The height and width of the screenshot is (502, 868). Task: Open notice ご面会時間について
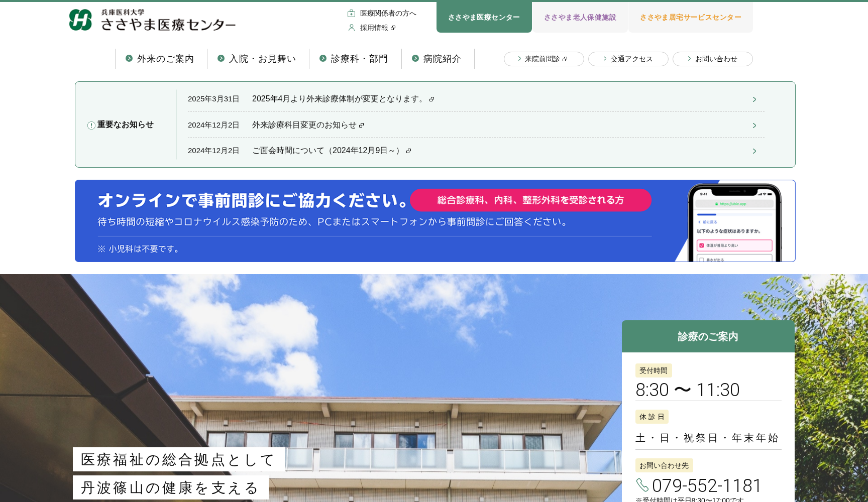(328, 151)
